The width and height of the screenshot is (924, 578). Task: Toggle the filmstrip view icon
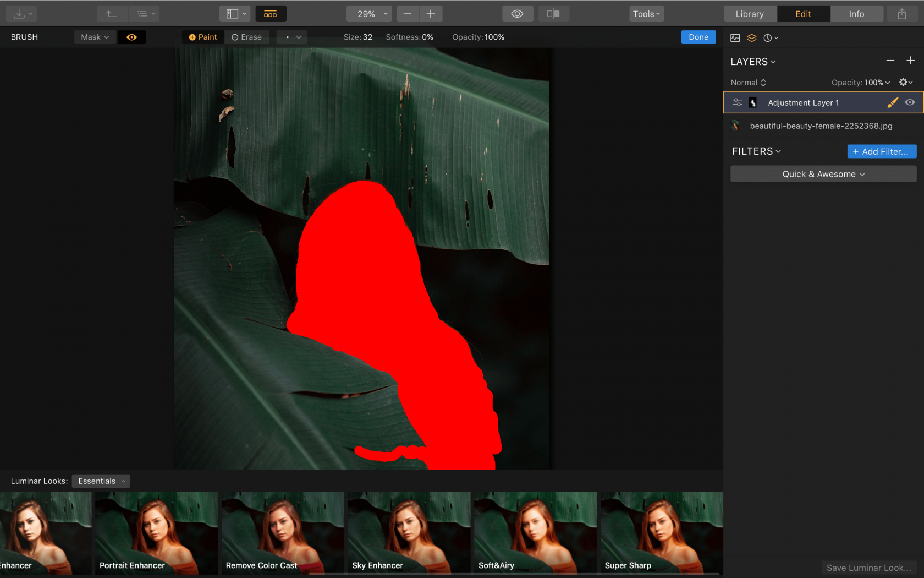pos(271,13)
